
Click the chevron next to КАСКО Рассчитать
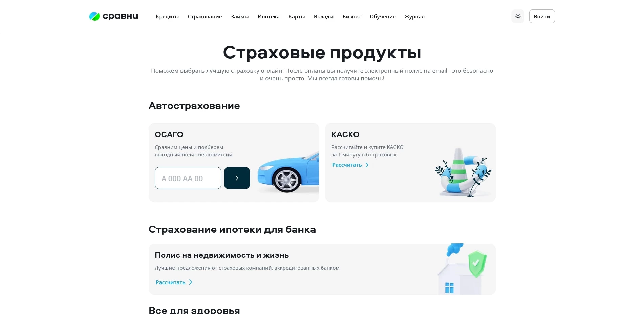pos(367,165)
